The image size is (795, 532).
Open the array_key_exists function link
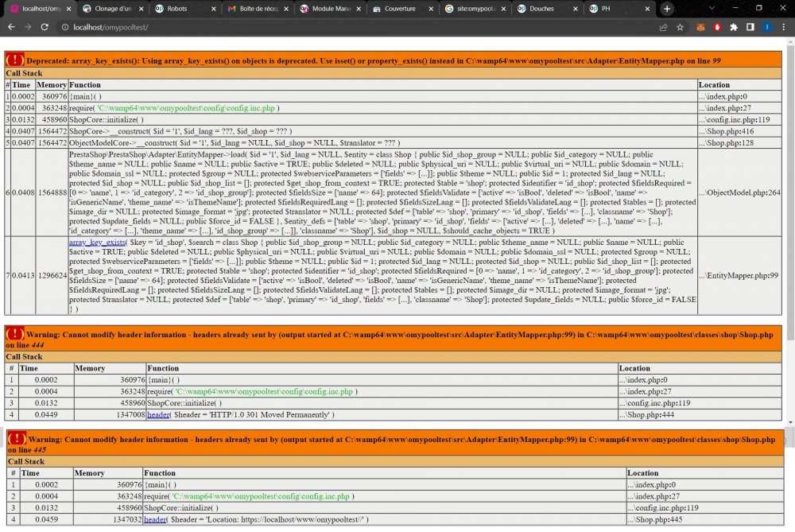tap(97, 243)
